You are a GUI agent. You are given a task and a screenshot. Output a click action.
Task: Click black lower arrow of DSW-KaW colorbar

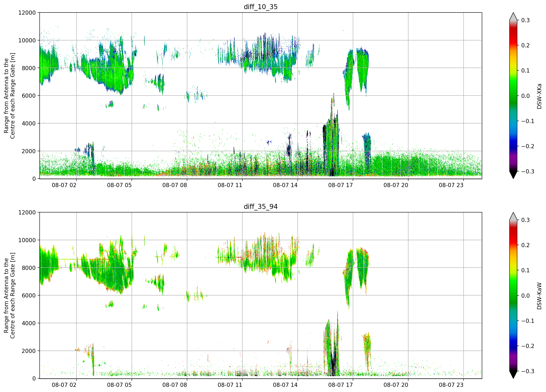(513, 375)
